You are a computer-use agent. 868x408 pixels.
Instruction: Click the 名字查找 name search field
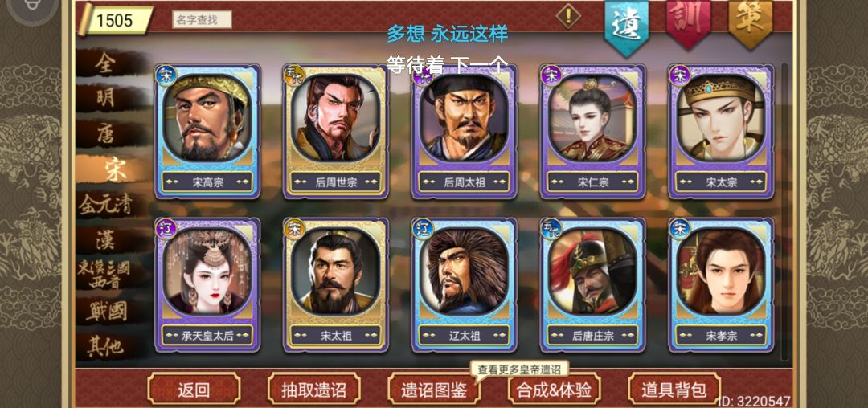pyautogui.click(x=202, y=20)
